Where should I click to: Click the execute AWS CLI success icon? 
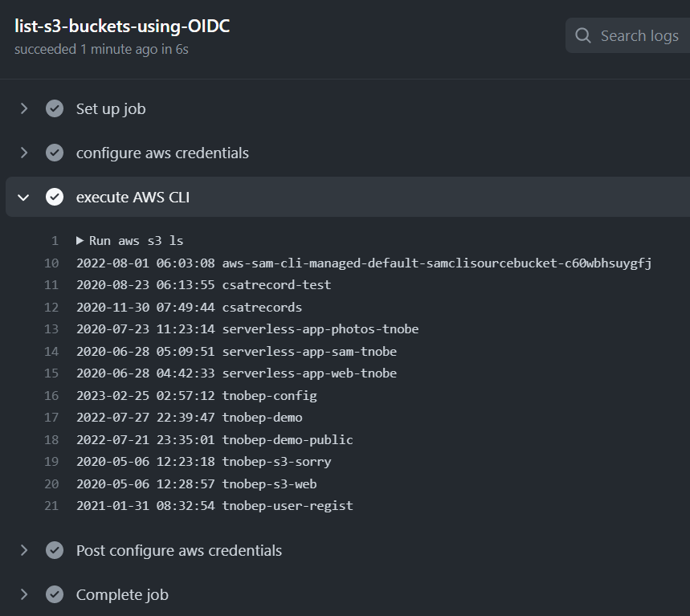point(55,197)
